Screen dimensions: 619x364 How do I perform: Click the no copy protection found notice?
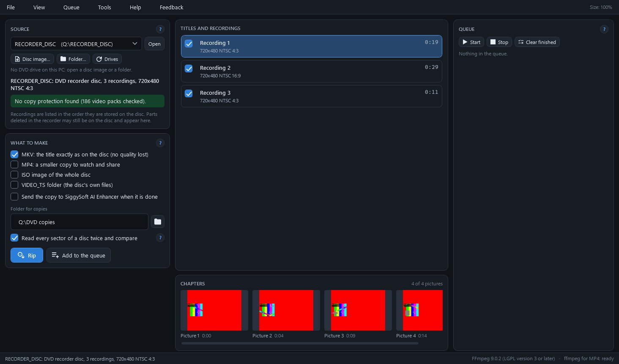click(88, 101)
